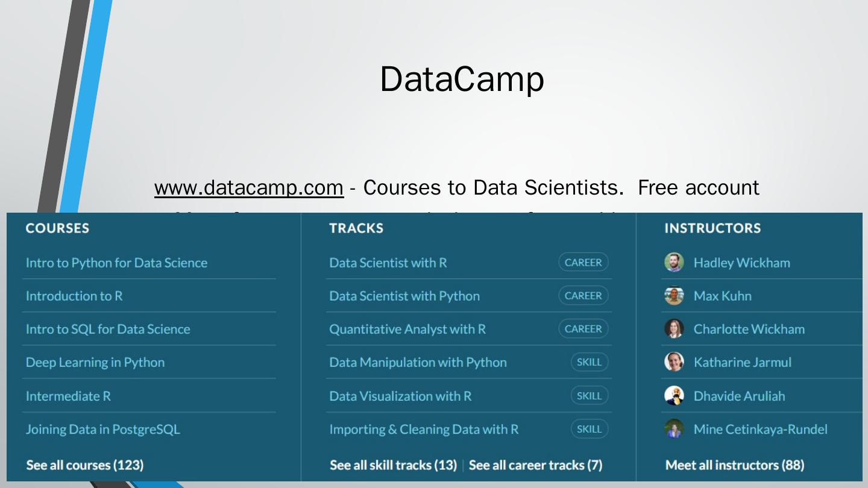The height and width of the screenshot is (488, 868).
Task: Click Meet all instructors (88)
Action: tap(735, 465)
